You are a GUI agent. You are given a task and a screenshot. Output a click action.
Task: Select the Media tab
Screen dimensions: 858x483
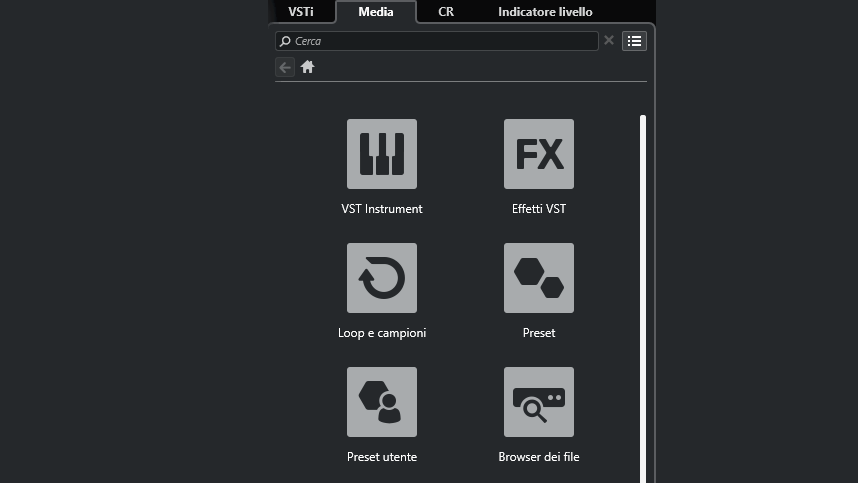375,12
